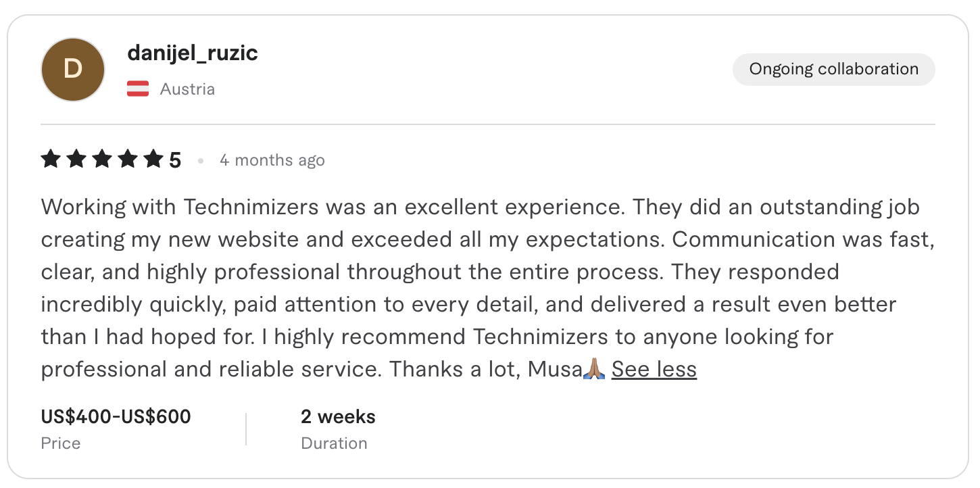Viewport: 980px width, 488px height.
Task: Click the praying hands emoji
Action: [x=595, y=369]
